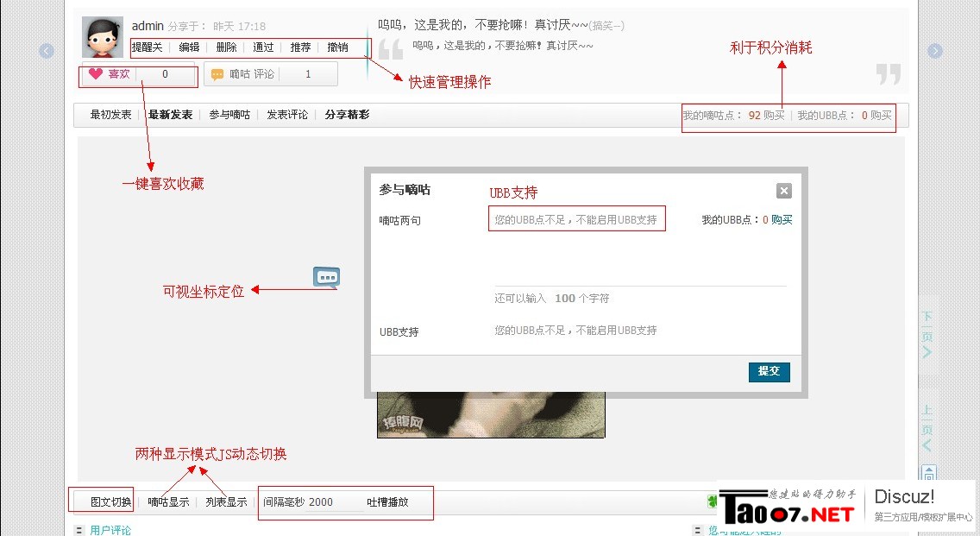Click the 还可以输入 100 个字符 counter
980x536 pixels.
coord(552,299)
